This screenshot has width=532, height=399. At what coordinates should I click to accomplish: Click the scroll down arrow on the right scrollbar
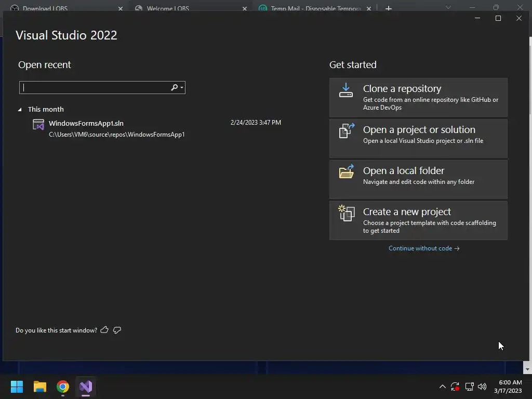[527, 369]
